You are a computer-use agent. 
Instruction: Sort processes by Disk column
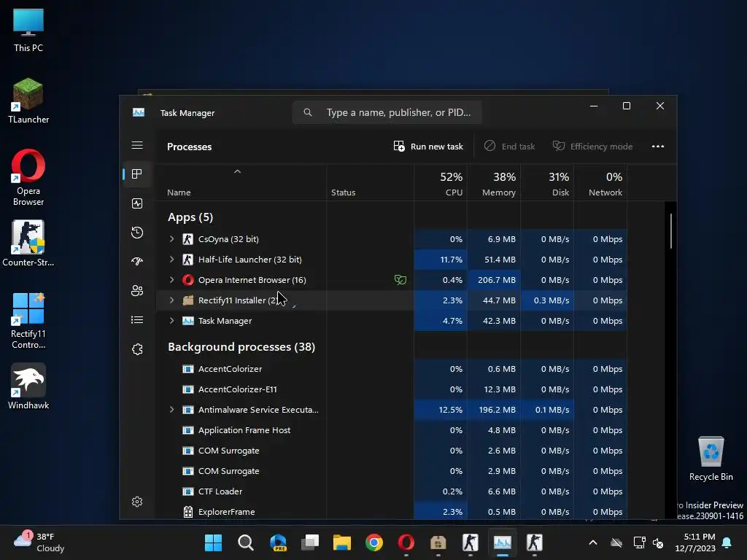coord(547,183)
